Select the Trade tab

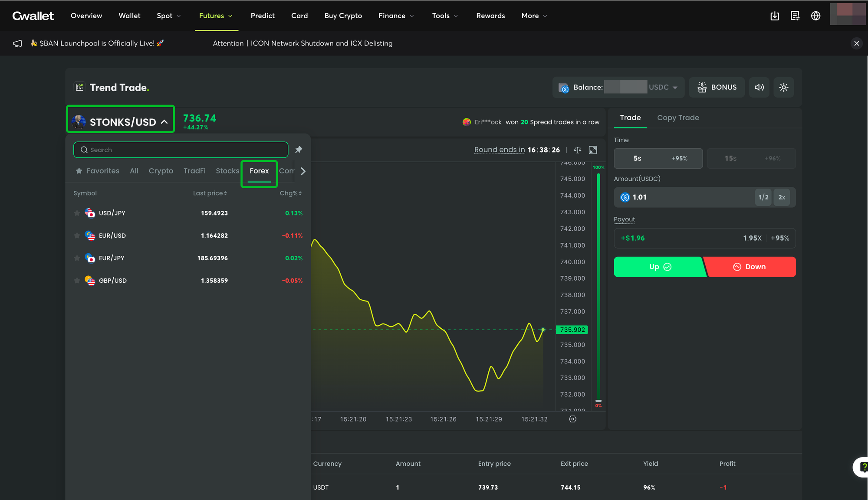coord(630,118)
